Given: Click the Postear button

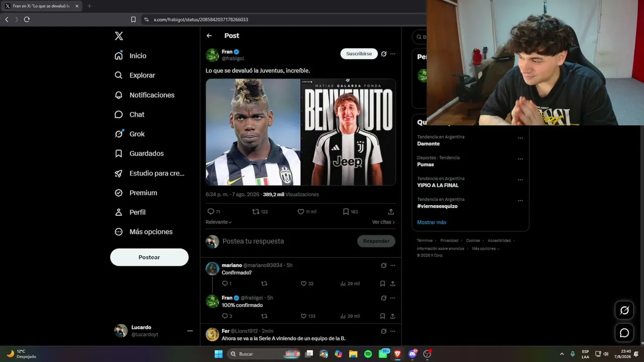Looking at the screenshot, I should coord(149,257).
